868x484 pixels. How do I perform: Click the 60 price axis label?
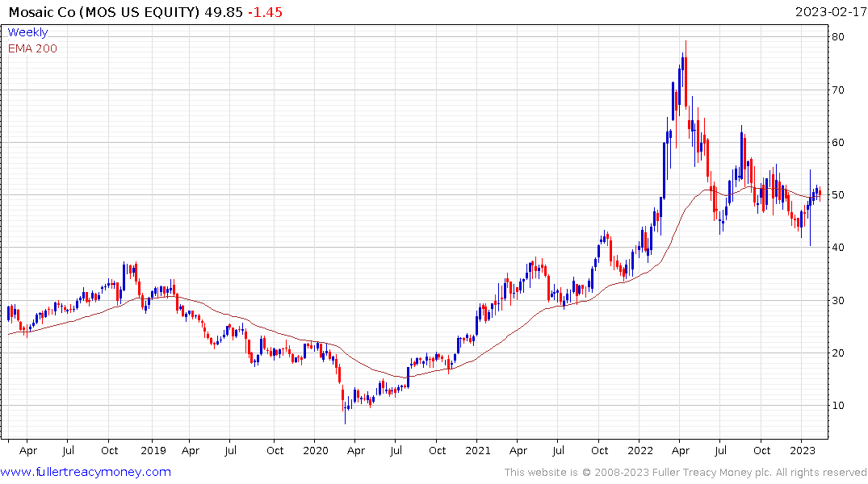click(837, 142)
